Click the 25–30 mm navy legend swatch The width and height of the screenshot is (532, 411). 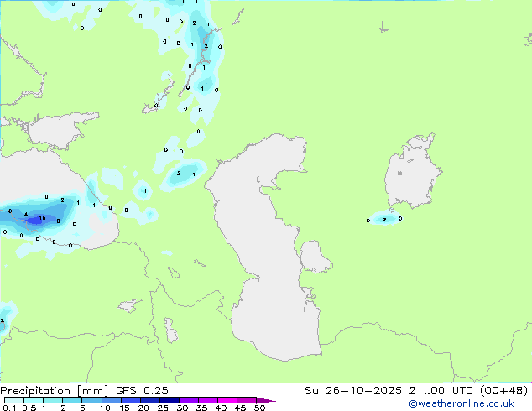(x=169, y=400)
